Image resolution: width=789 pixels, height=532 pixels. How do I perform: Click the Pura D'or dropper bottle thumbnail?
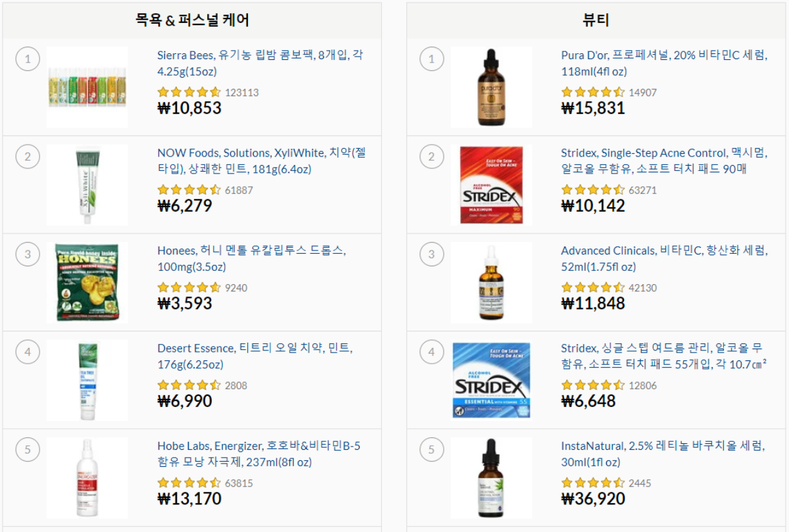click(491, 86)
